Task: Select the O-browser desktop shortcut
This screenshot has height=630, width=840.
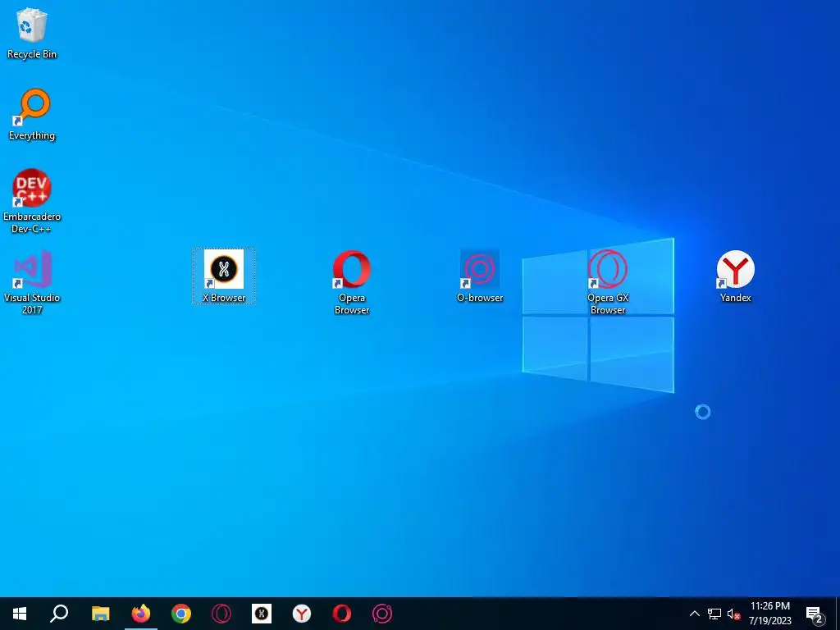Action: [479, 276]
